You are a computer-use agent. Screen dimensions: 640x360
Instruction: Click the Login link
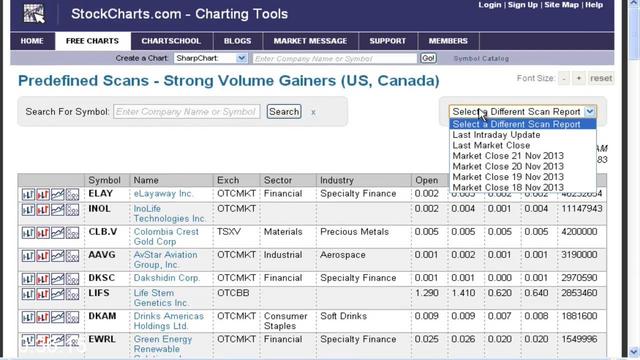pos(490,5)
